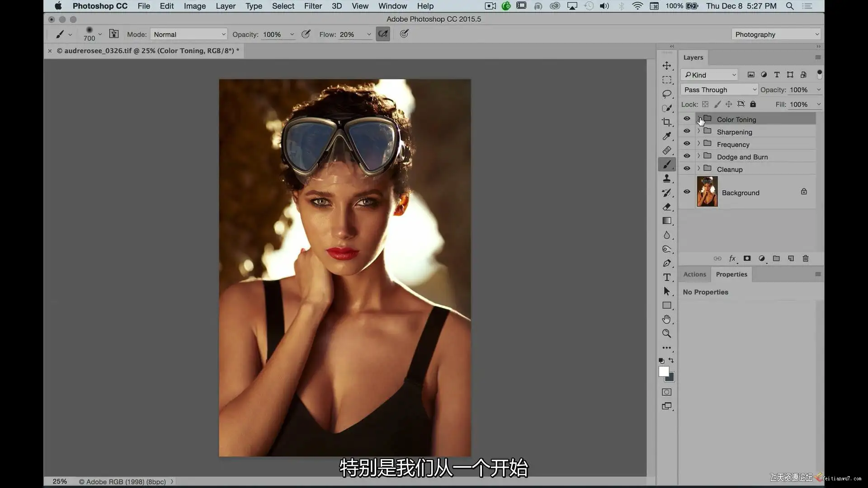Toggle visibility of the Background layer

[687, 192]
